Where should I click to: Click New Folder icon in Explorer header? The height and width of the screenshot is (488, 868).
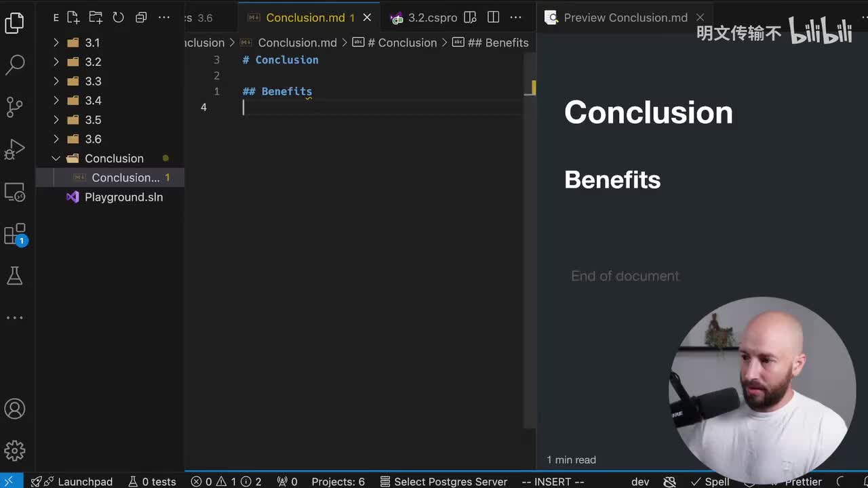click(96, 18)
